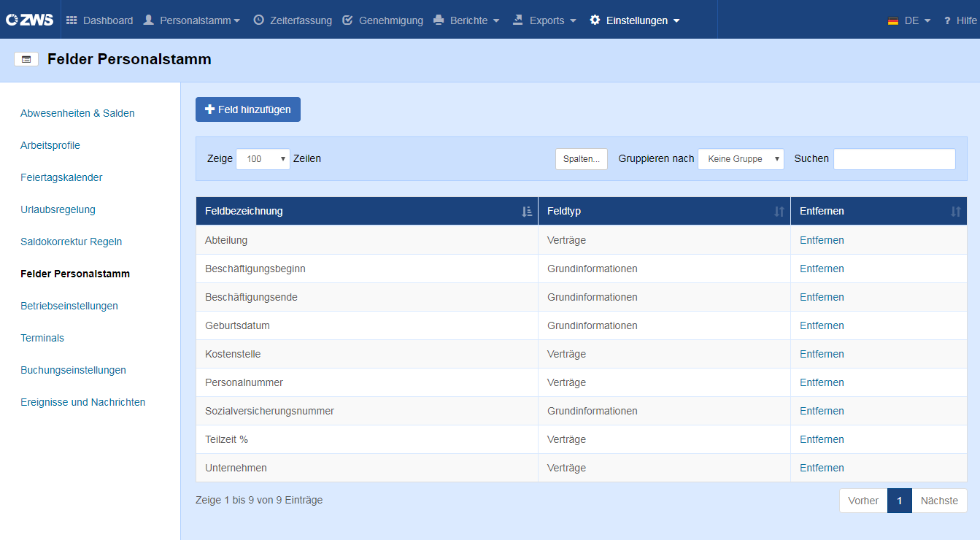Click the Vorher pagination button
The width and height of the screenshot is (980, 540).
point(863,501)
